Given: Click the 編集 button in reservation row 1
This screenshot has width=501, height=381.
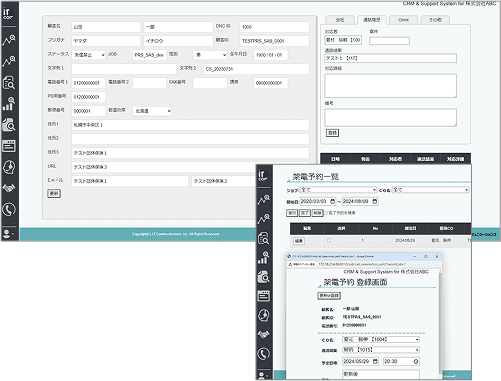Looking at the screenshot, I should point(299,241).
